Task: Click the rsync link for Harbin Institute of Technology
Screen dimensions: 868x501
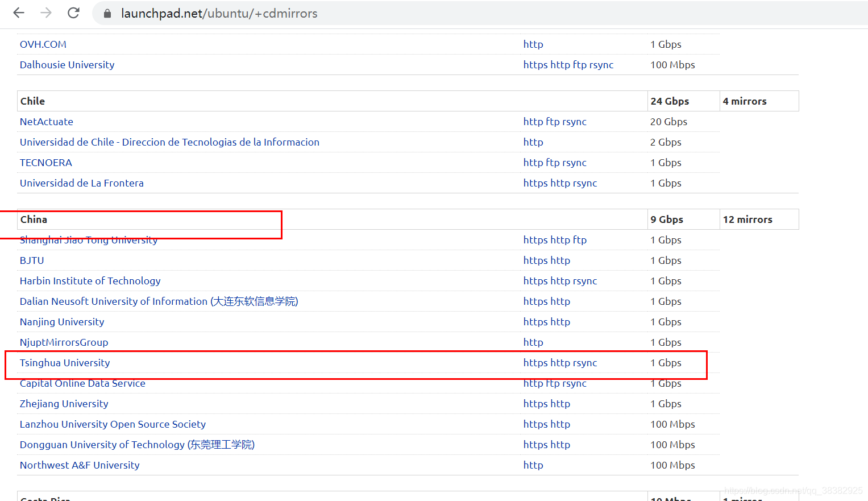Action: [x=585, y=281]
